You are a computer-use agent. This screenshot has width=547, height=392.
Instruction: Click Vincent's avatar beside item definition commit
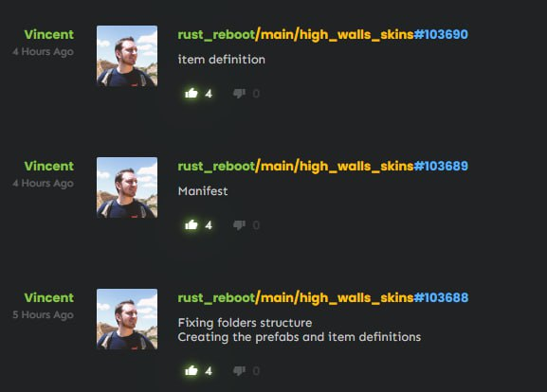127,56
